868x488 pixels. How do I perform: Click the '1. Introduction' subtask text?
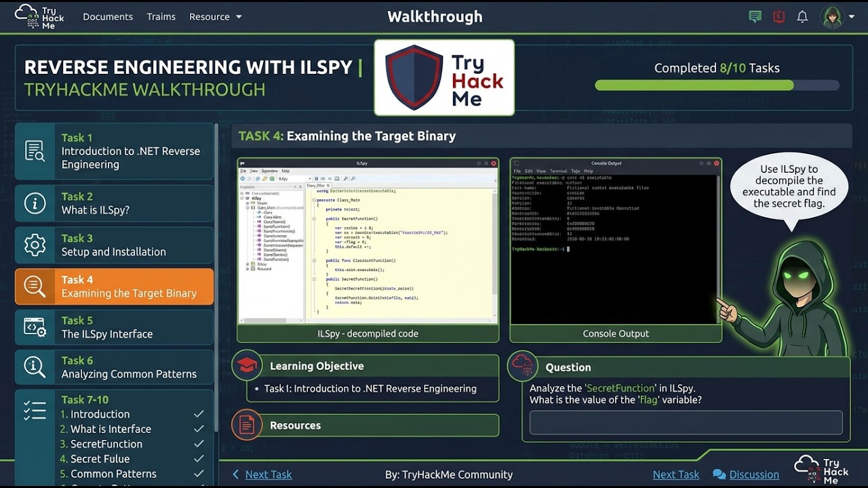(95, 414)
